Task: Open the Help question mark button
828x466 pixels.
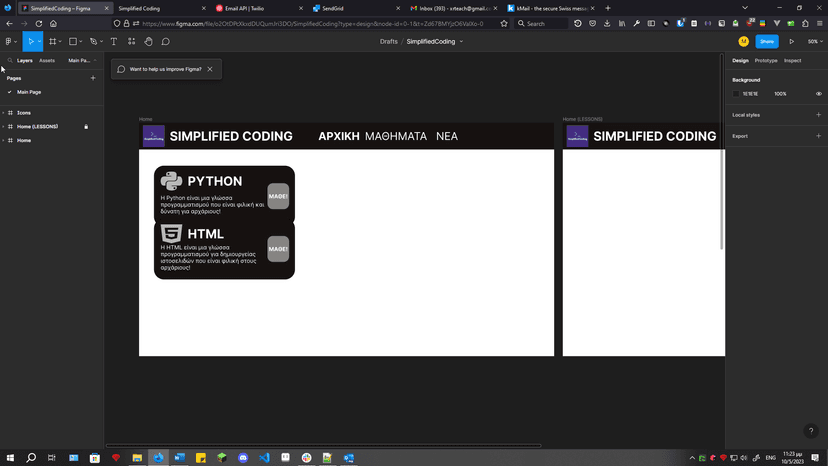Action: pyautogui.click(x=809, y=432)
